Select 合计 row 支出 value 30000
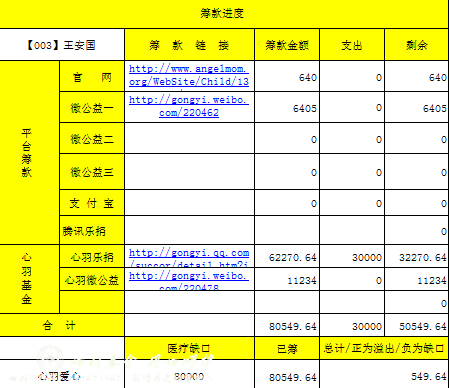 (352, 325)
